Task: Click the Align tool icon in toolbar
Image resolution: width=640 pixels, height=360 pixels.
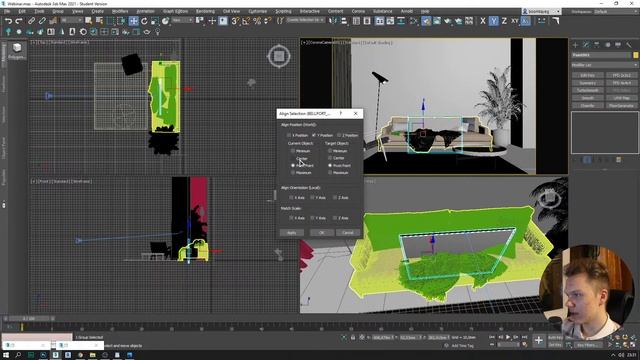Action: coord(344,20)
